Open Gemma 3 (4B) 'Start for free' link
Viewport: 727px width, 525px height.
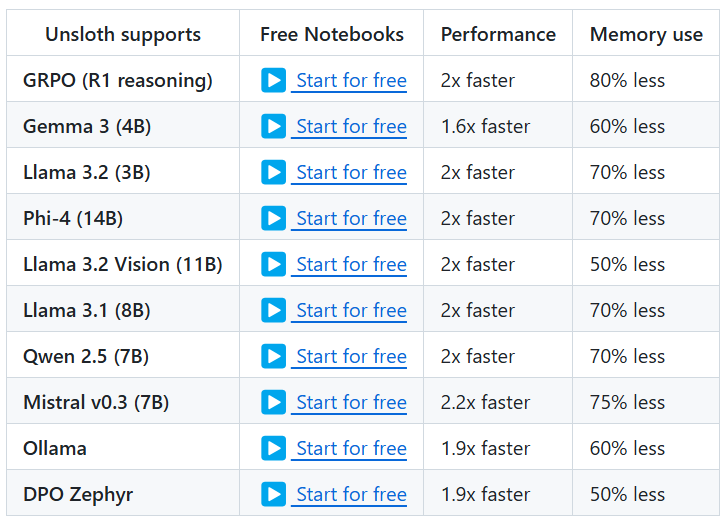(351, 127)
